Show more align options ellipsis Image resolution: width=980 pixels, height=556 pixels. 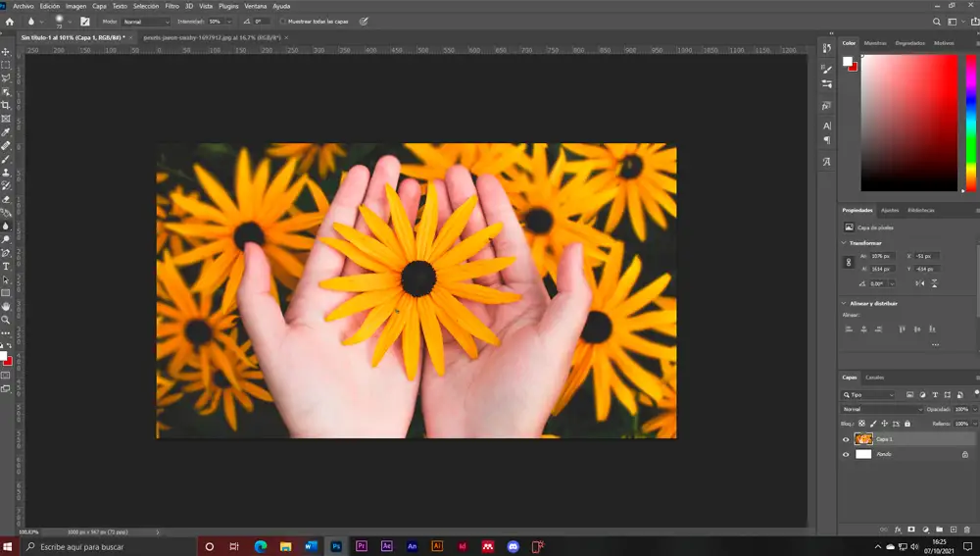pyautogui.click(x=935, y=344)
